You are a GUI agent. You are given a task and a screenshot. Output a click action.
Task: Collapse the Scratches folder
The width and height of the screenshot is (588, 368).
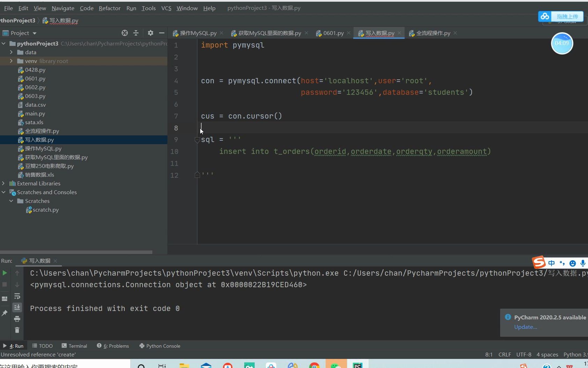coord(12,201)
